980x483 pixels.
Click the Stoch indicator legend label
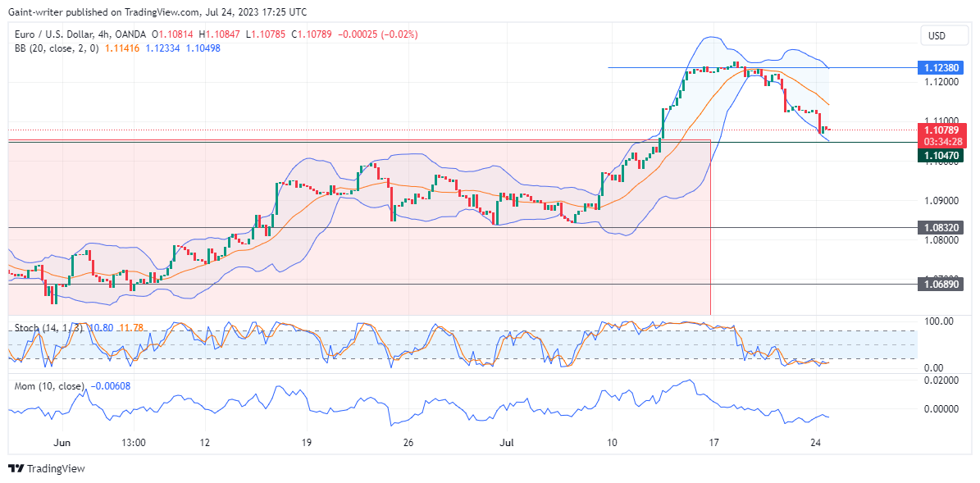(x=48, y=327)
